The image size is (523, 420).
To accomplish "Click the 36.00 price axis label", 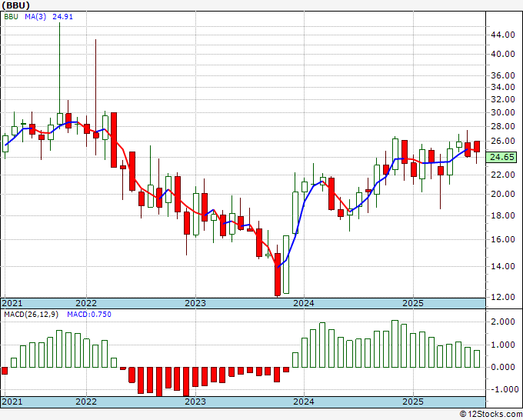I will click(503, 75).
